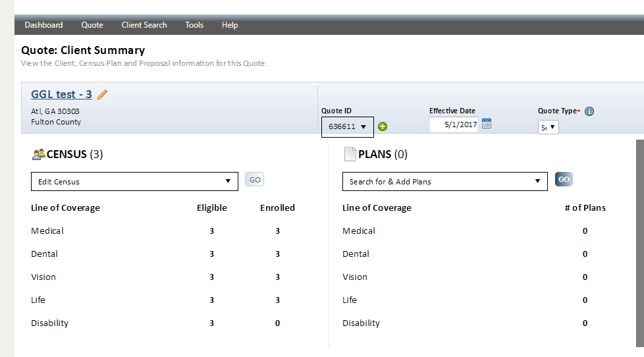This screenshot has width=644, height=357.
Task: Open the Quote menu item
Action: point(92,25)
